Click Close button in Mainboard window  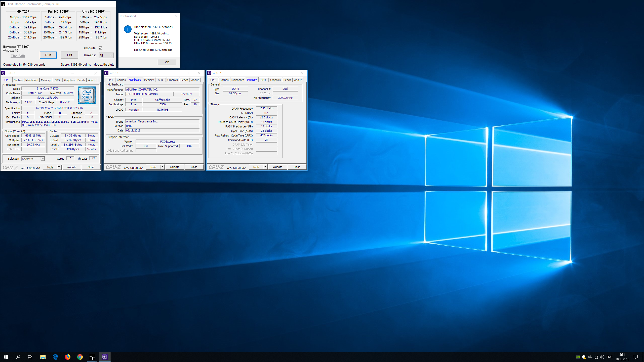(x=194, y=167)
